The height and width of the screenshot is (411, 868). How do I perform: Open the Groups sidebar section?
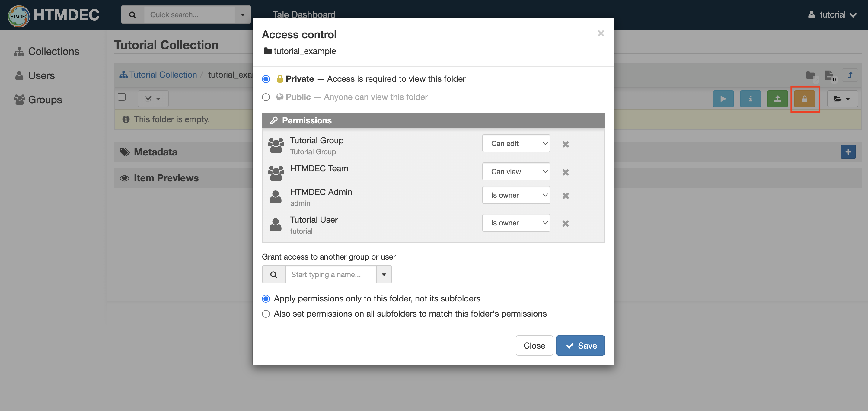point(45,100)
